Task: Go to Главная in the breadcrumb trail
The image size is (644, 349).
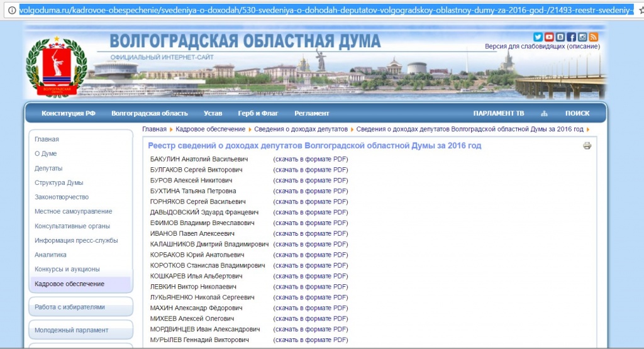Action: tap(155, 129)
